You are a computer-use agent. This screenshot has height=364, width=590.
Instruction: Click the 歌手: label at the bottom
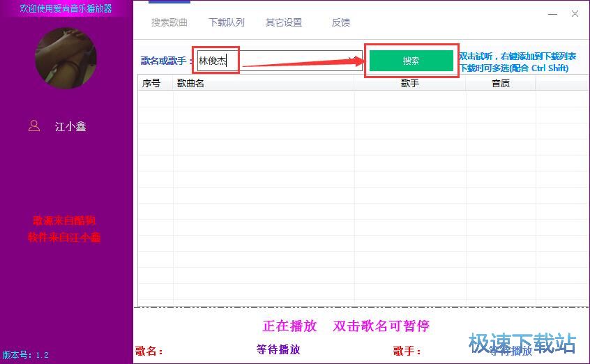(407, 351)
